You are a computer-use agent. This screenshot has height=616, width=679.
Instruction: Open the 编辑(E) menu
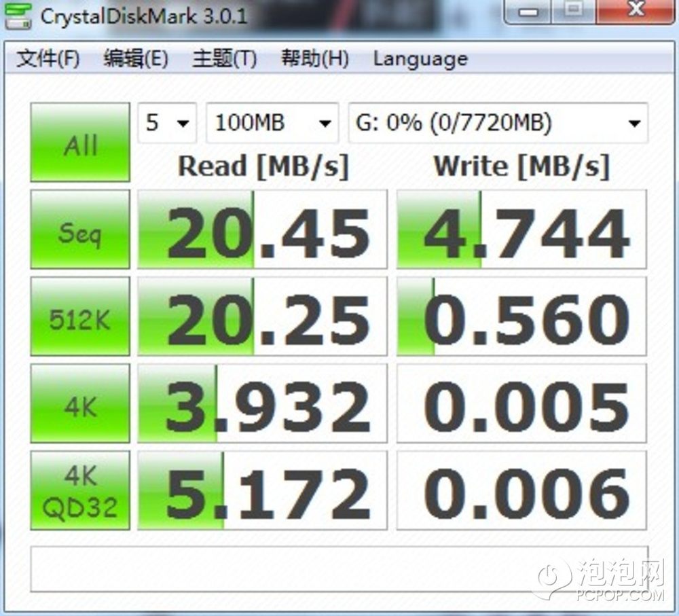(136, 58)
